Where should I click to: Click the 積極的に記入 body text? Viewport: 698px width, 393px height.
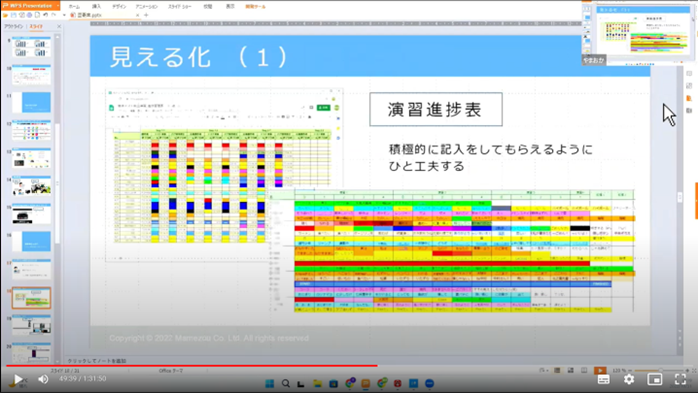pyautogui.click(x=491, y=158)
